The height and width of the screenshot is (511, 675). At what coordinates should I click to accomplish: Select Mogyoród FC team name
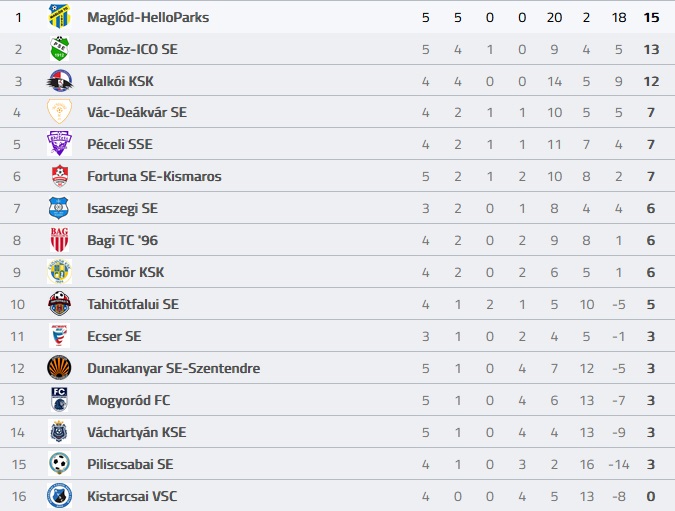[x=128, y=400]
